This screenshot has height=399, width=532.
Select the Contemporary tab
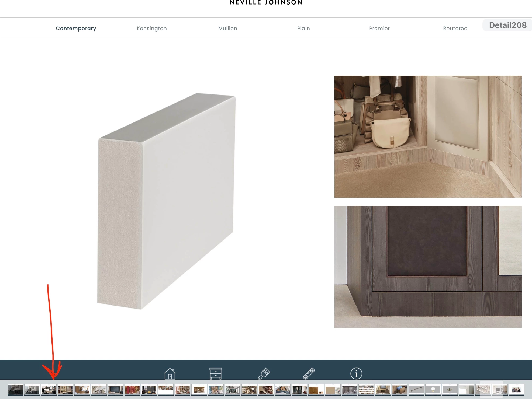pyautogui.click(x=76, y=28)
